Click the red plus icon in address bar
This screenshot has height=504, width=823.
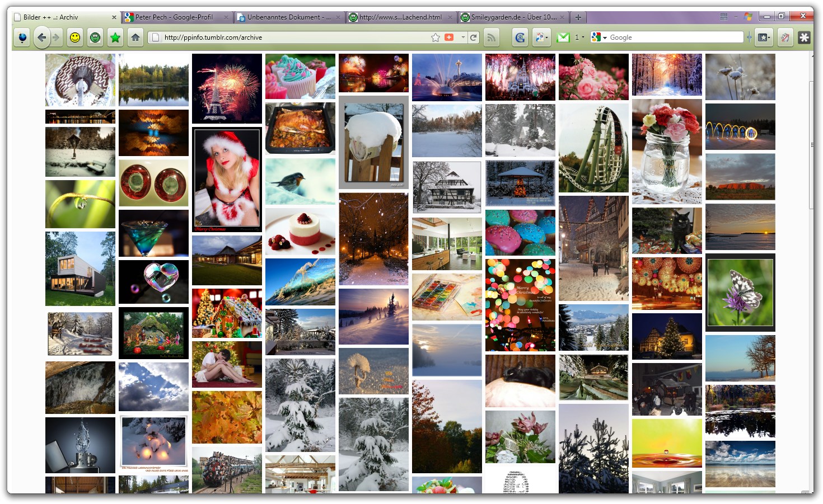pyautogui.click(x=449, y=37)
